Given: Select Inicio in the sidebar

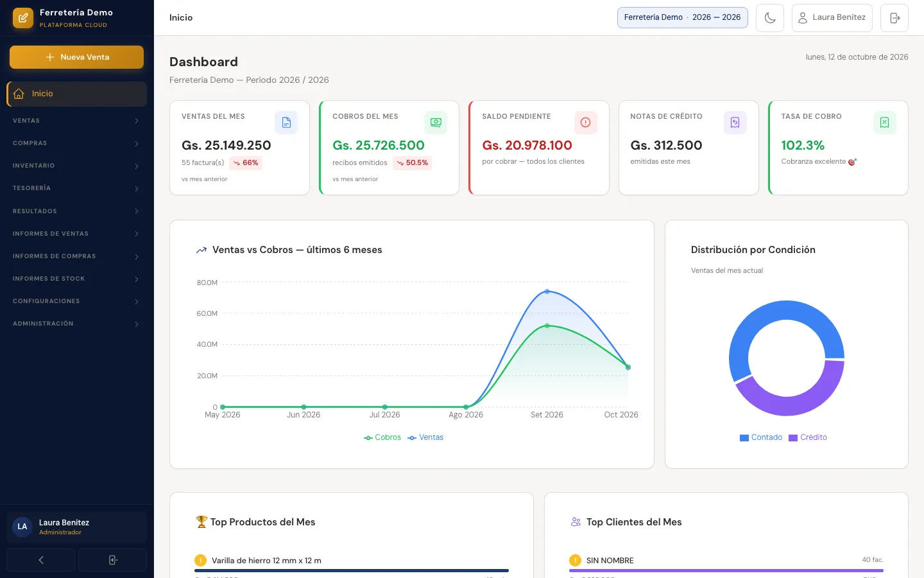Looking at the screenshot, I should 76,94.
